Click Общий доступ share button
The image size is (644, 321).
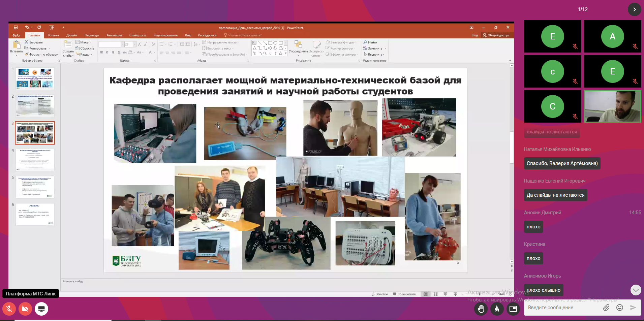click(x=496, y=35)
